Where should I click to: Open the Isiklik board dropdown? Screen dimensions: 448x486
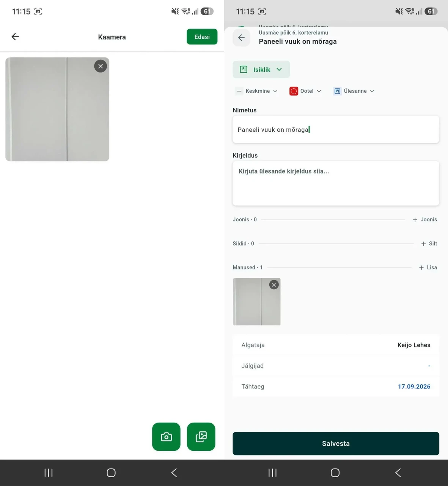point(261,69)
